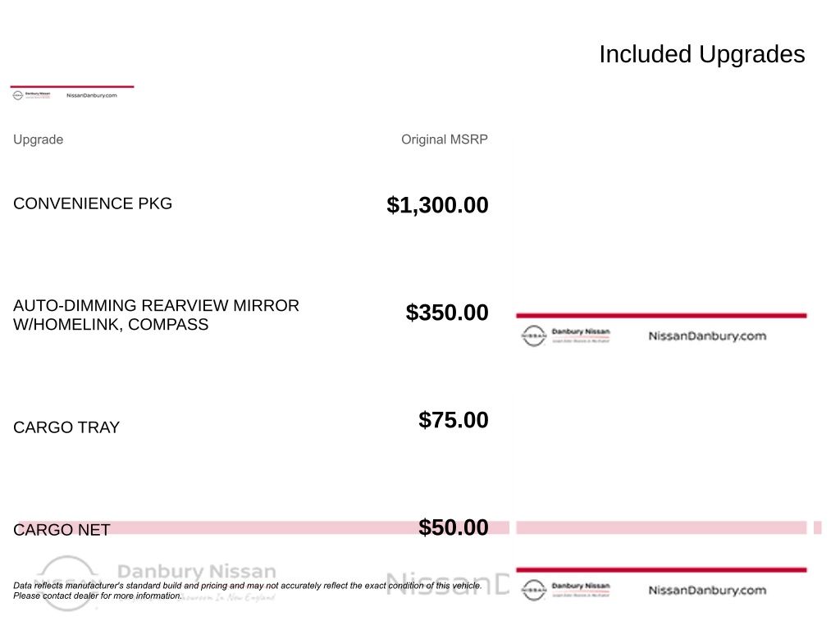This screenshot has height=630, width=840.
Task: Click the large faded Nissan logo watermark
Action: click(67, 581)
